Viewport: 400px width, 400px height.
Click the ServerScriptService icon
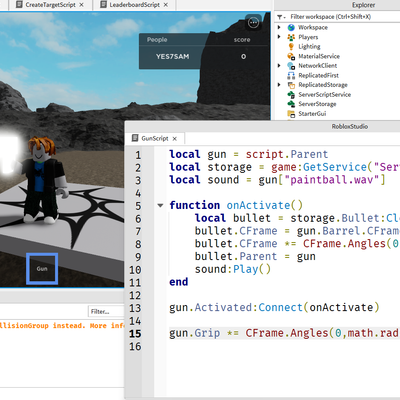pos(291,95)
